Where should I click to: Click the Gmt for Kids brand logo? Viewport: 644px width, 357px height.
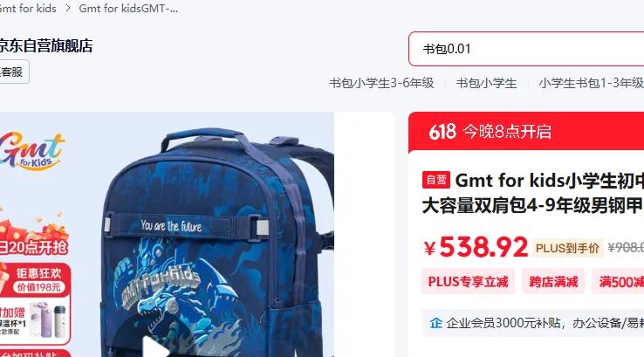click(x=32, y=150)
